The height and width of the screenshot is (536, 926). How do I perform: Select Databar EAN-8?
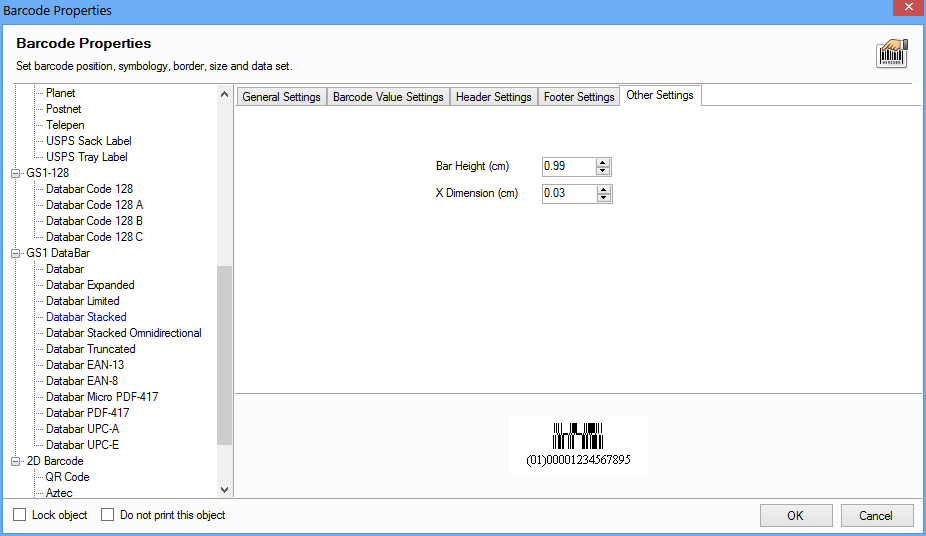click(x=81, y=380)
